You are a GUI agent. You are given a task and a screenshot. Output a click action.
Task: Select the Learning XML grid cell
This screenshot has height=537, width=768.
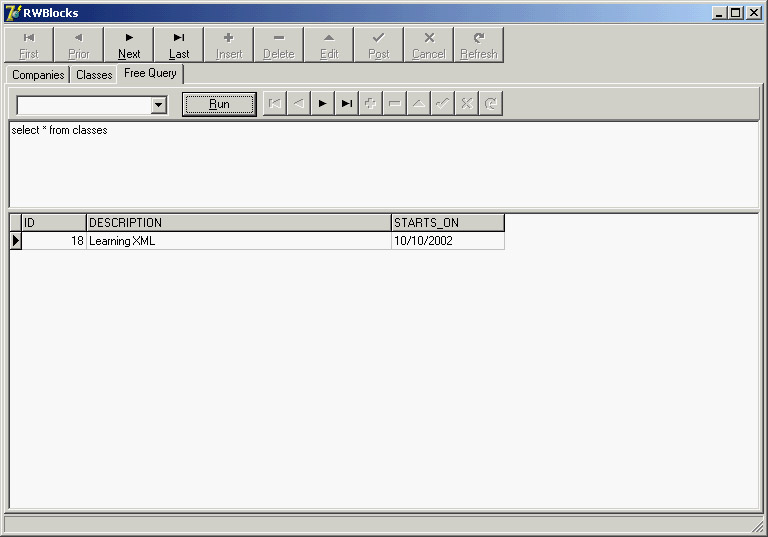pos(238,241)
